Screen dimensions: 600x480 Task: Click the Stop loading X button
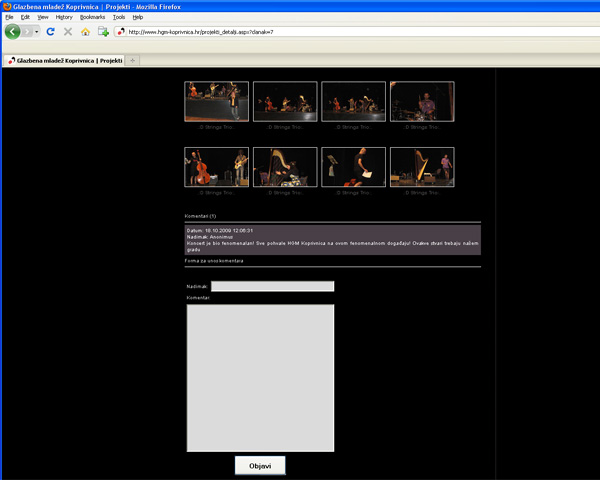(x=68, y=31)
